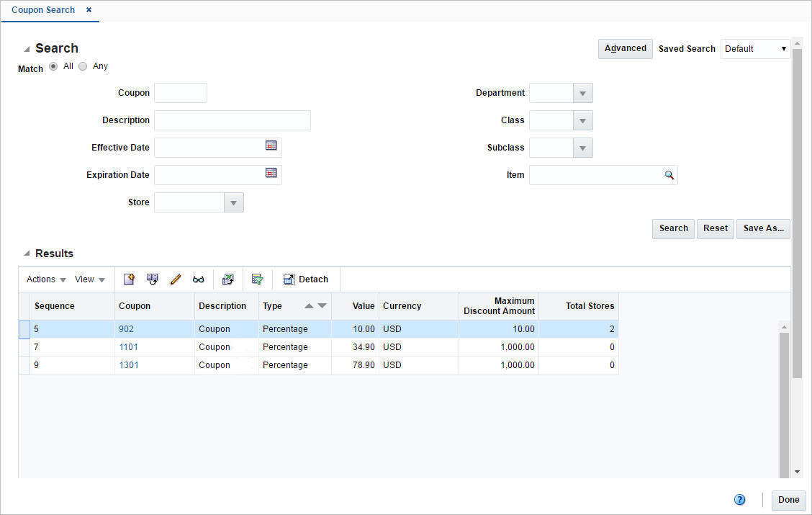The width and height of the screenshot is (812, 515).
Task: Close the Coupon Search tab
Action: coord(89,10)
